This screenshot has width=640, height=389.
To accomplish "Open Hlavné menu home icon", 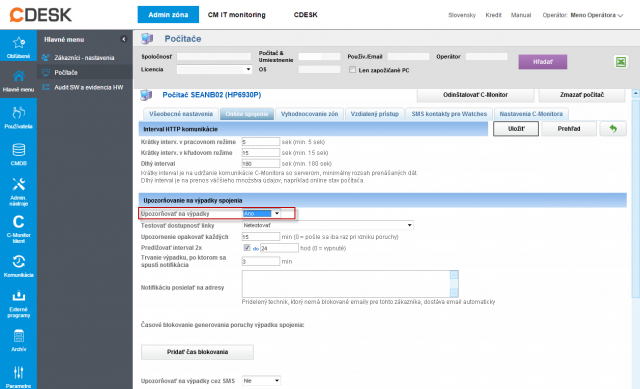I will 18,76.
